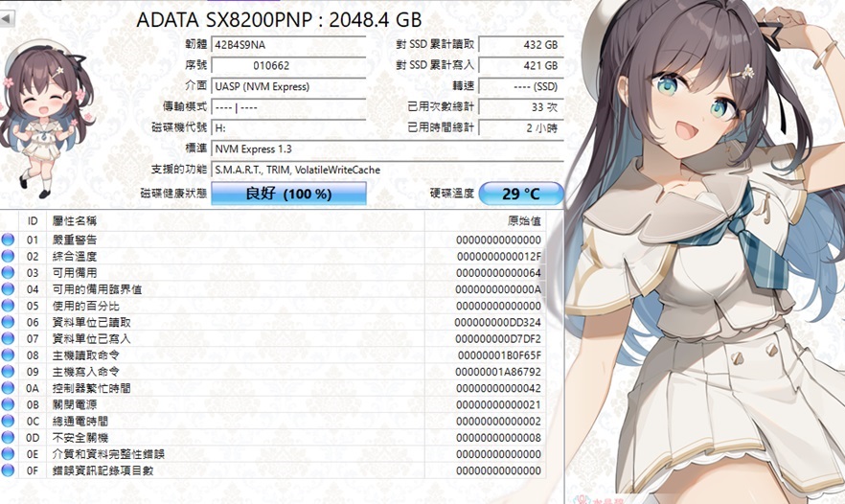Select the 可用備用 attribute name

75,273
